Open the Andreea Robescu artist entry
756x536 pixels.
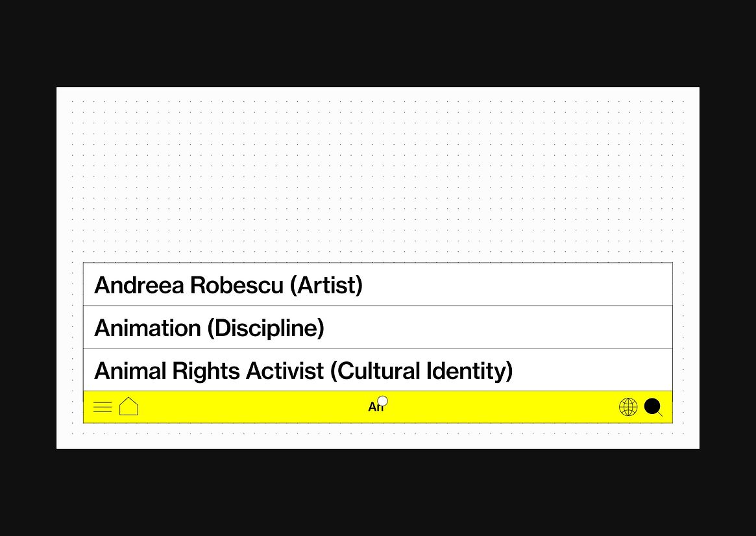click(228, 285)
